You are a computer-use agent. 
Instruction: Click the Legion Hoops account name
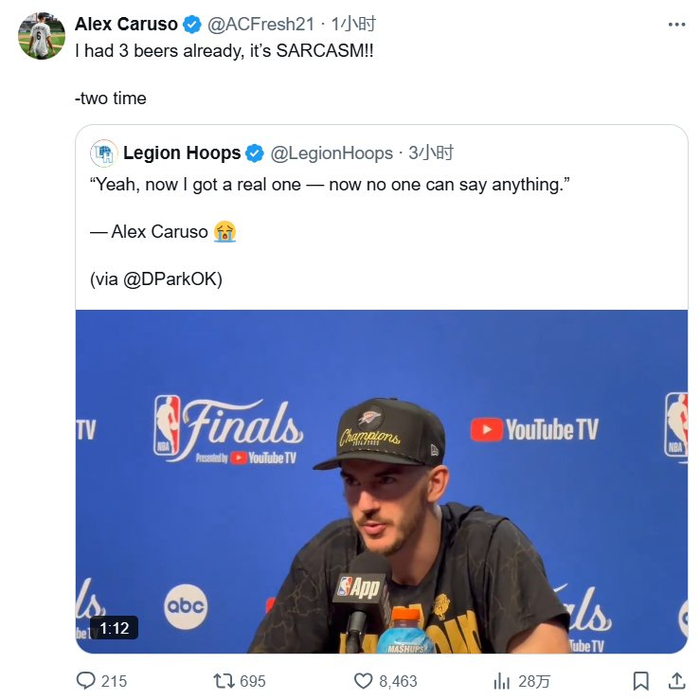pyautogui.click(x=181, y=153)
